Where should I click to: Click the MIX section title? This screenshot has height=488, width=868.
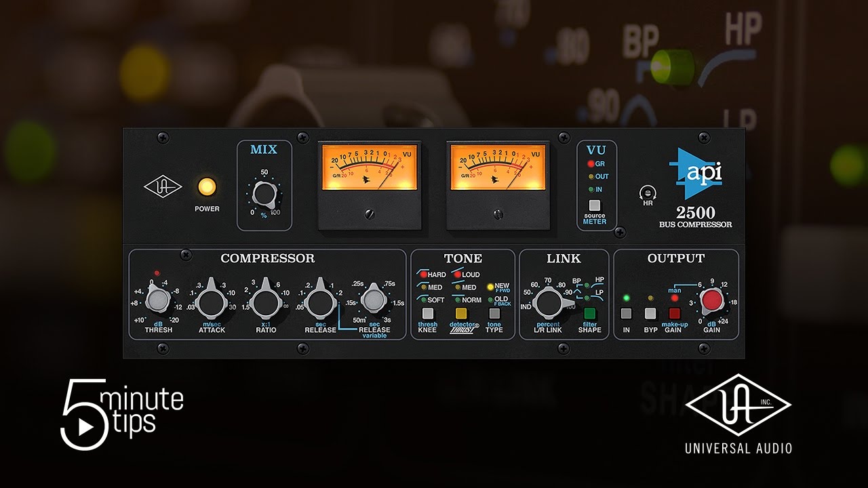click(264, 150)
